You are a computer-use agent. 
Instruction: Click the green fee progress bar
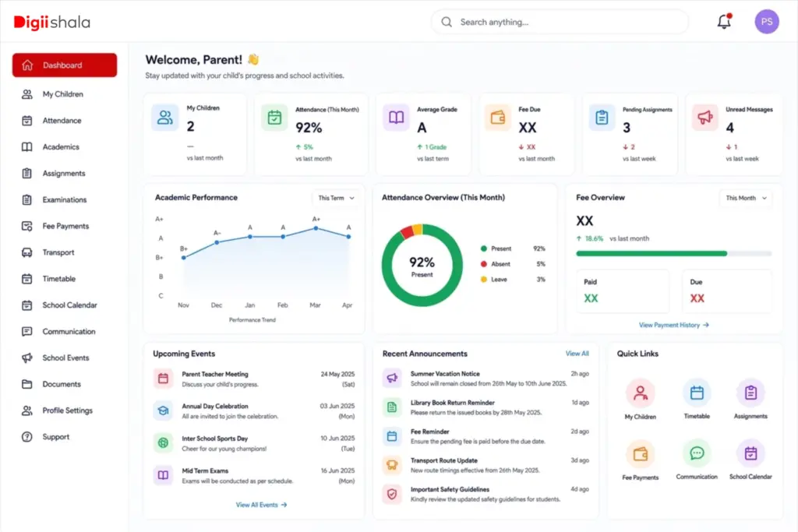(x=651, y=253)
